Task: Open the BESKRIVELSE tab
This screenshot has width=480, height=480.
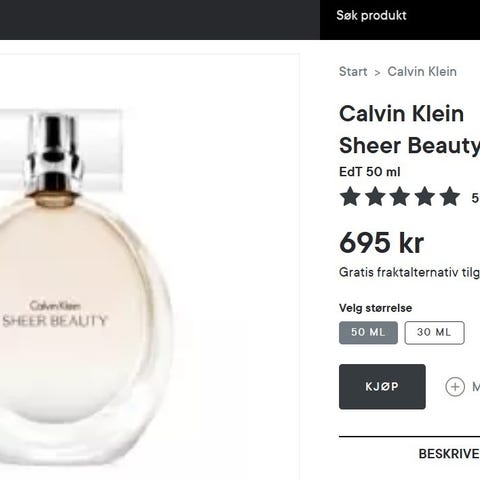Action: 449,454
